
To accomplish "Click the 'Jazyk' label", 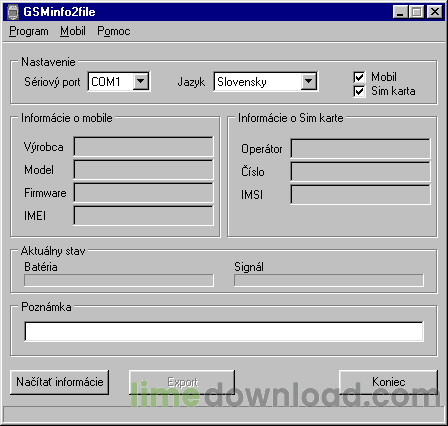I will pos(191,82).
